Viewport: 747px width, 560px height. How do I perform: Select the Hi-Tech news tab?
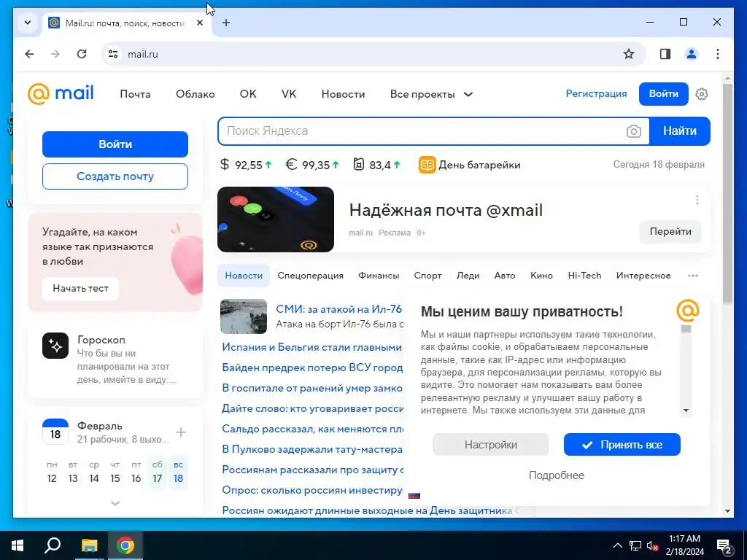pyautogui.click(x=584, y=276)
